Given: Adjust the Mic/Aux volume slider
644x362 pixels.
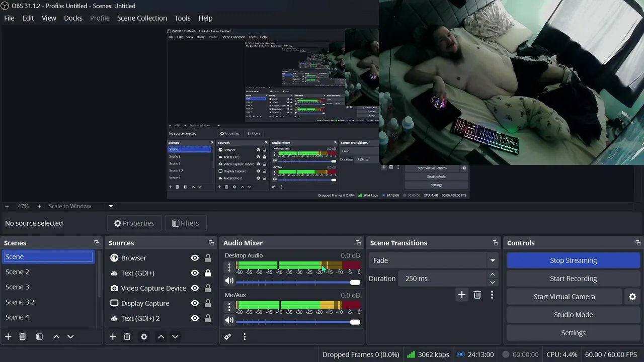Looking at the screenshot, I should point(298,321).
